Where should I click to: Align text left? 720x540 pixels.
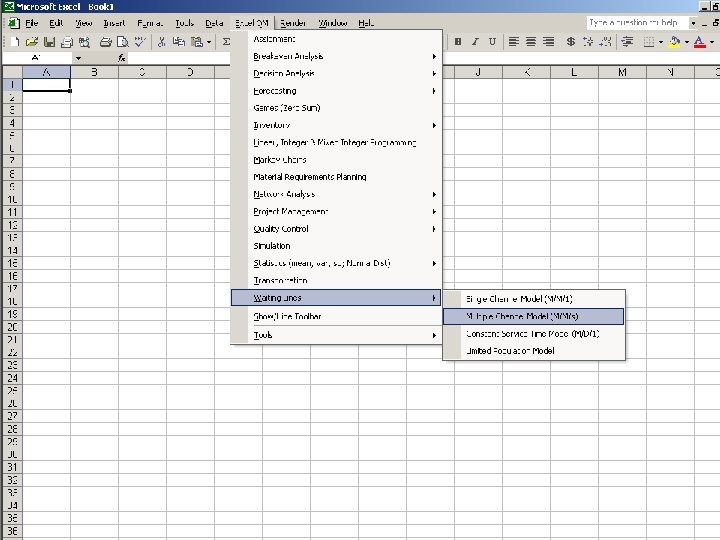tap(514, 42)
